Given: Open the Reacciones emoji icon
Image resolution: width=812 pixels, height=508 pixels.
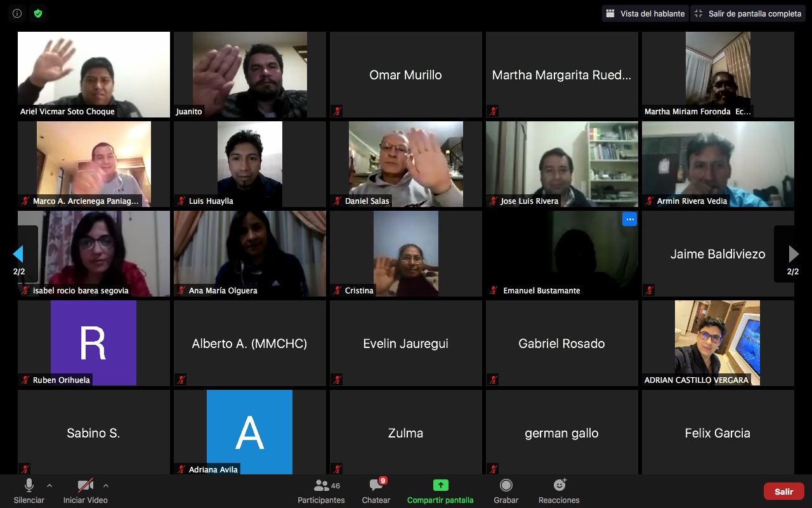Looking at the screenshot, I should (559, 486).
